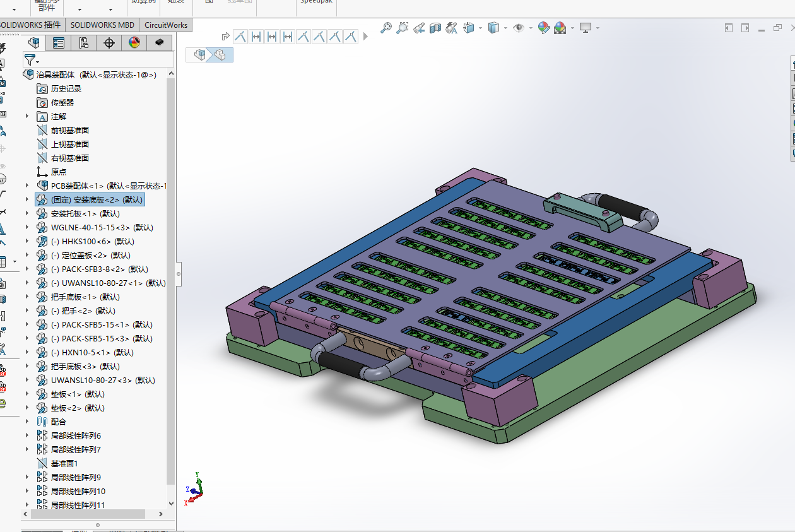Viewport: 795px width, 532px height.
Task: Click the Display Style icon
Action: pos(494,28)
